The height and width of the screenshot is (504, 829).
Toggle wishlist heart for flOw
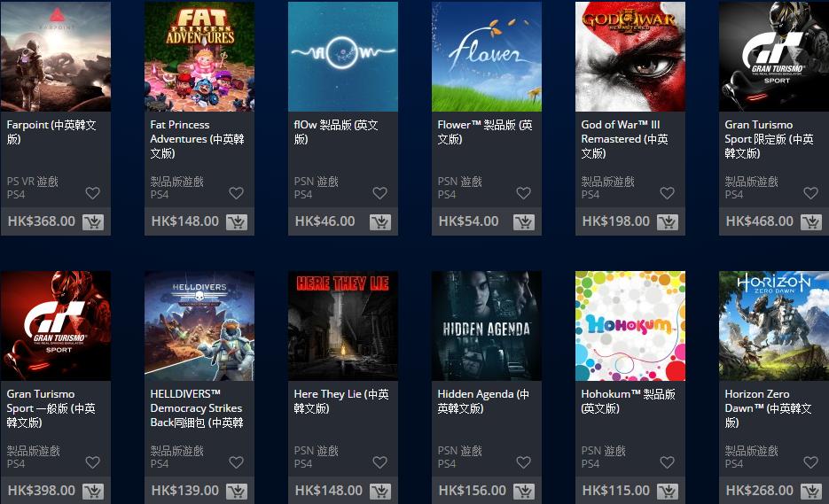(x=380, y=193)
